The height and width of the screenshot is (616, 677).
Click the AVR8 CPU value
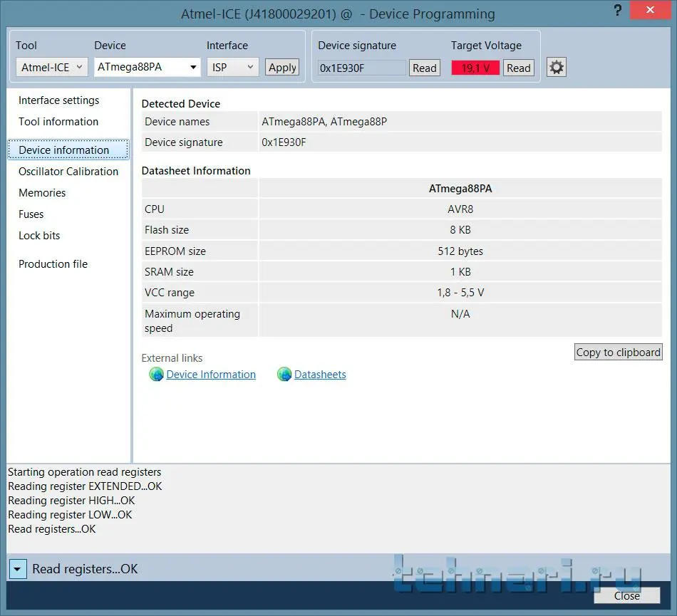[460, 209]
